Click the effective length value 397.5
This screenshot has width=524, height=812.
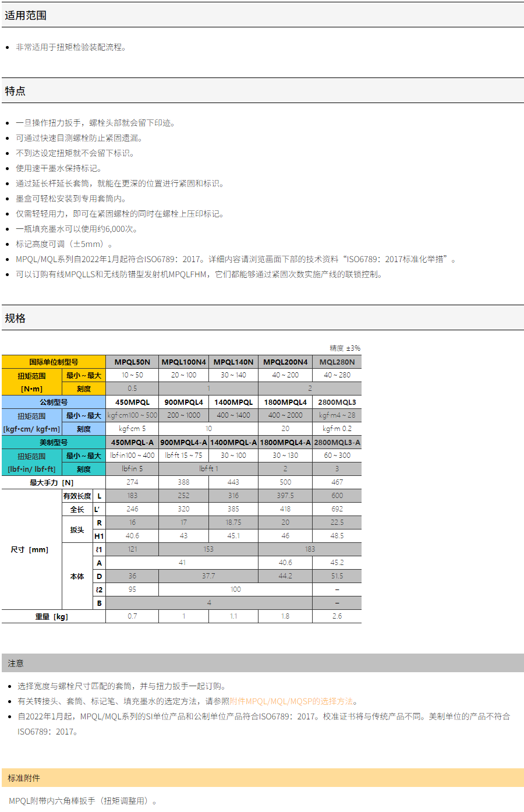tap(285, 496)
